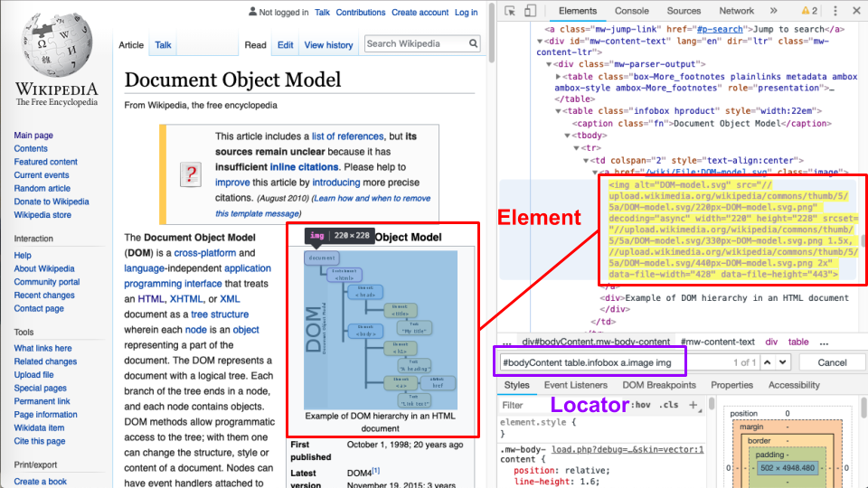Click the 502 × 4948.480 box model content
This screenshot has height=488, width=868.
788,468
